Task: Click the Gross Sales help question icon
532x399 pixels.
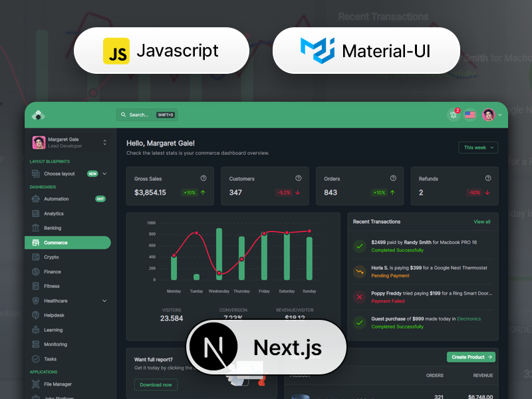Action: 203,178
